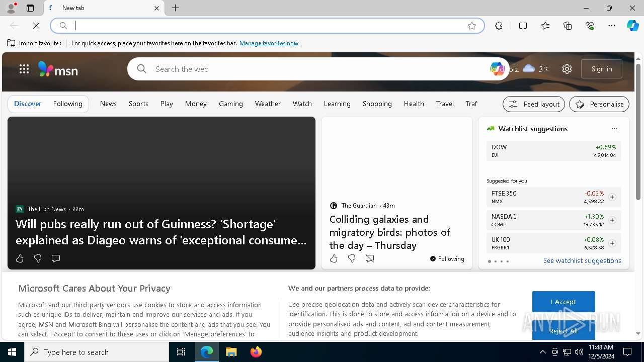This screenshot has width=644, height=362.
Task: Click the Feed layout button
Action: click(x=534, y=104)
